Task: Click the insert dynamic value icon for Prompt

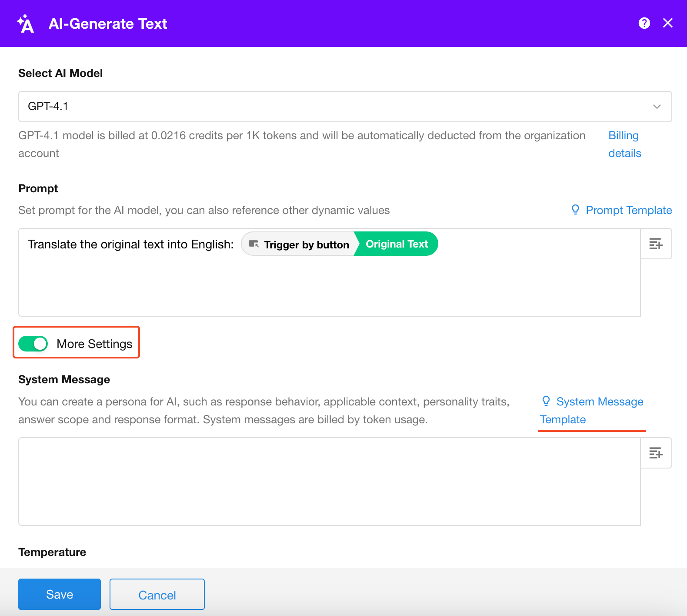Action: point(656,244)
